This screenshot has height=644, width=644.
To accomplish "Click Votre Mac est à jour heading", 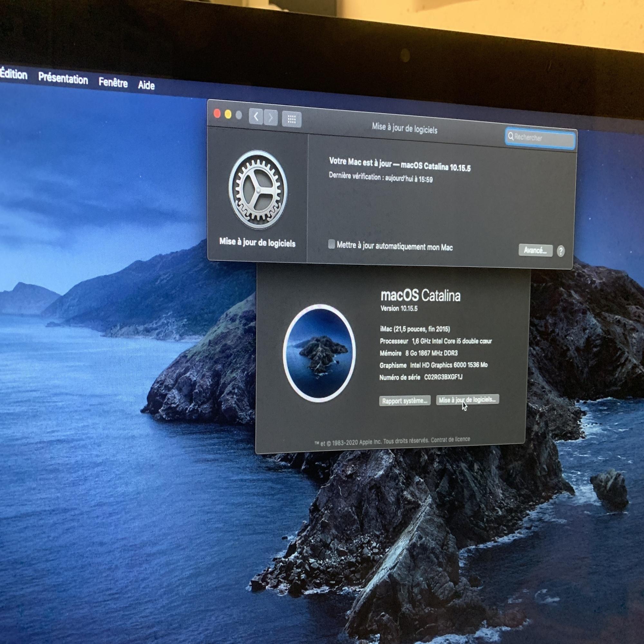I will point(400,164).
